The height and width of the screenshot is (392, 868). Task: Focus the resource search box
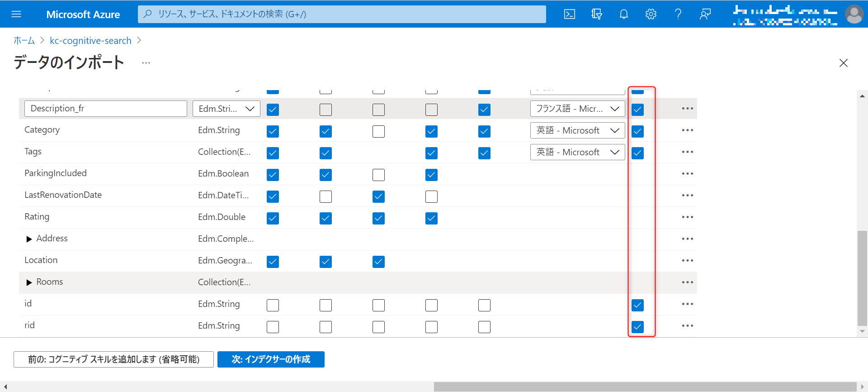(342, 14)
